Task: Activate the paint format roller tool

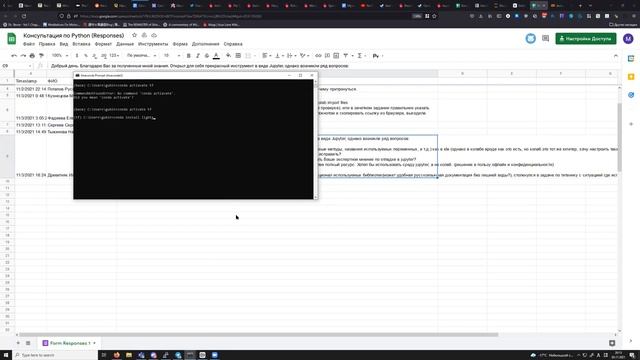Action: click(41, 56)
